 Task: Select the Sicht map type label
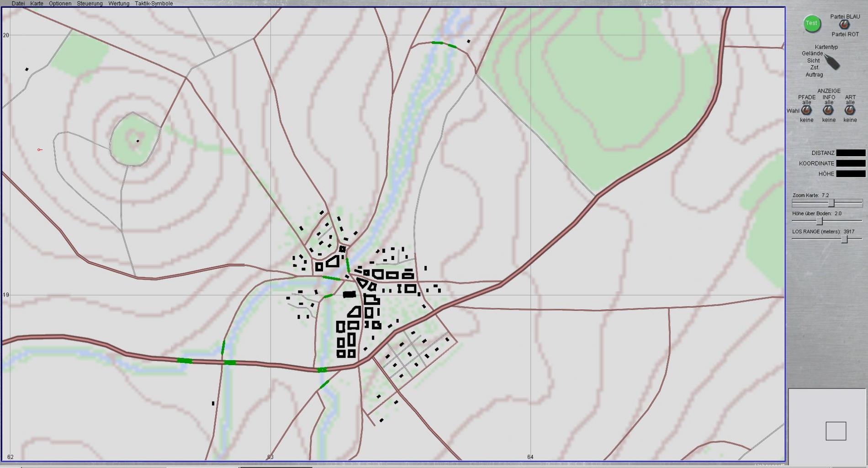pos(813,60)
